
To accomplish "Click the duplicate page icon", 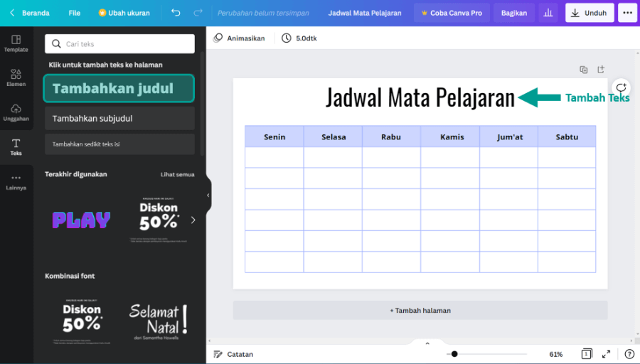I will (584, 70).
